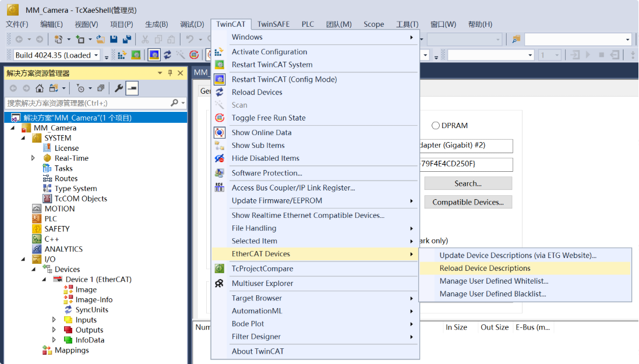
Task: Open Manage User Defined Whitelist
Action: coord(525,281)
